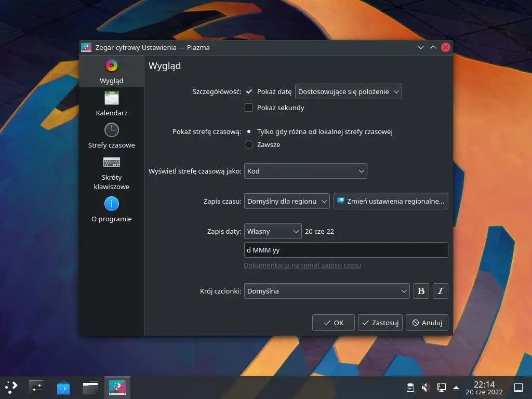Click the Plasma icon in the title bar
532x399 pixels.
[x=86, y=47]
